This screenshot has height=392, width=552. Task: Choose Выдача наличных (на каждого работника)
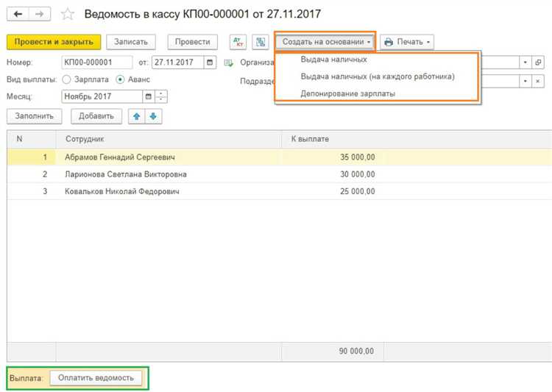pos(378,76)
